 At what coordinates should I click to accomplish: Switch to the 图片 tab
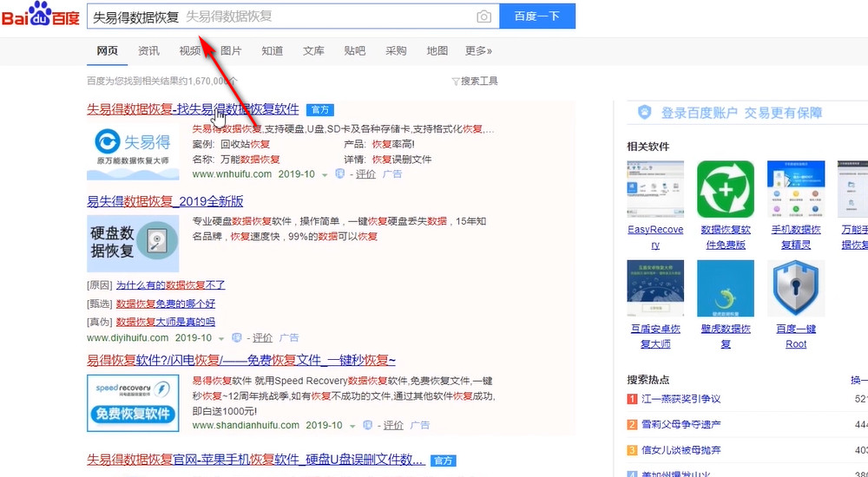coord(231,51)
